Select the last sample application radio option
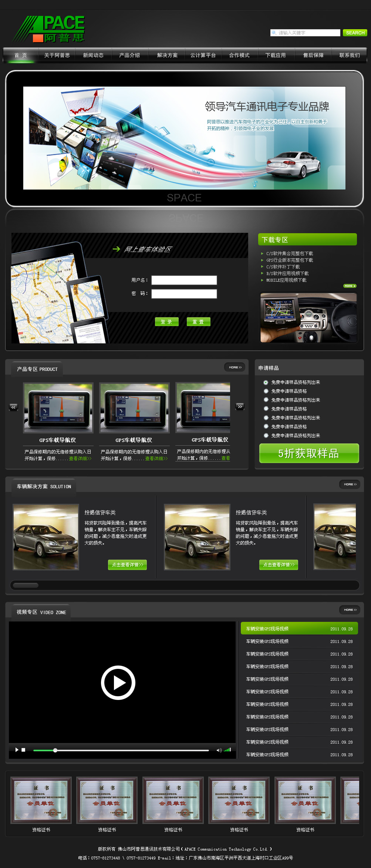This screenshot has height=868, width=371. pyautogui.click(x=266, y=436)
